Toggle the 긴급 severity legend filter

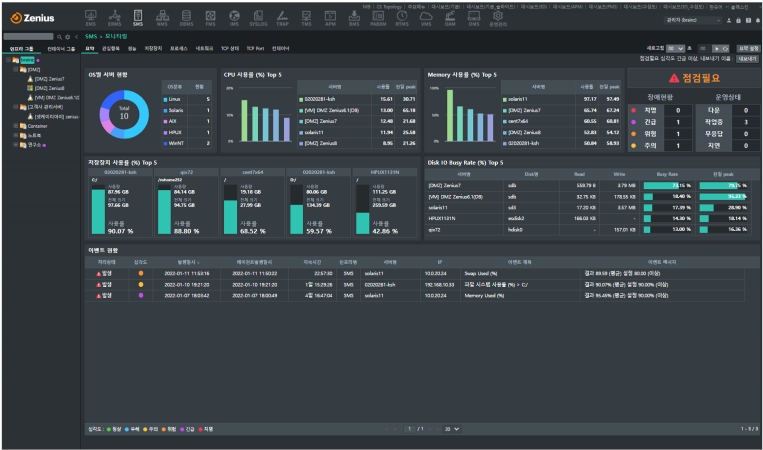click(x=189, y=428)
